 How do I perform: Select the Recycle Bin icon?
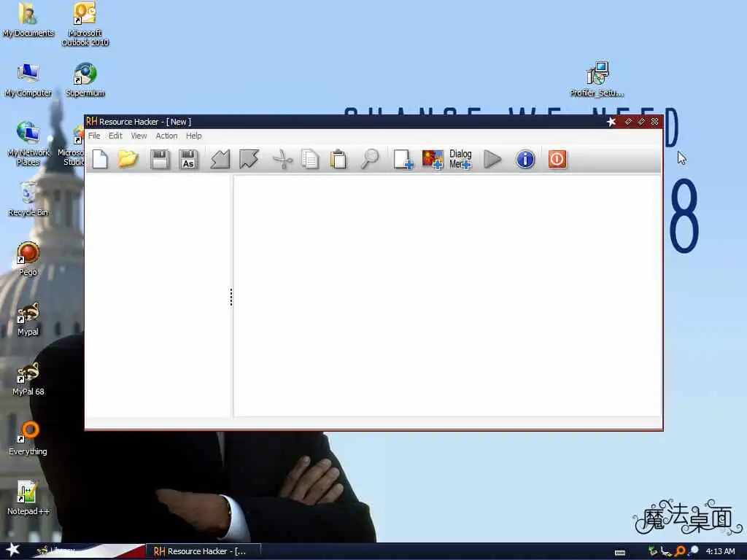pyautogui.click(x=28, y=200)
